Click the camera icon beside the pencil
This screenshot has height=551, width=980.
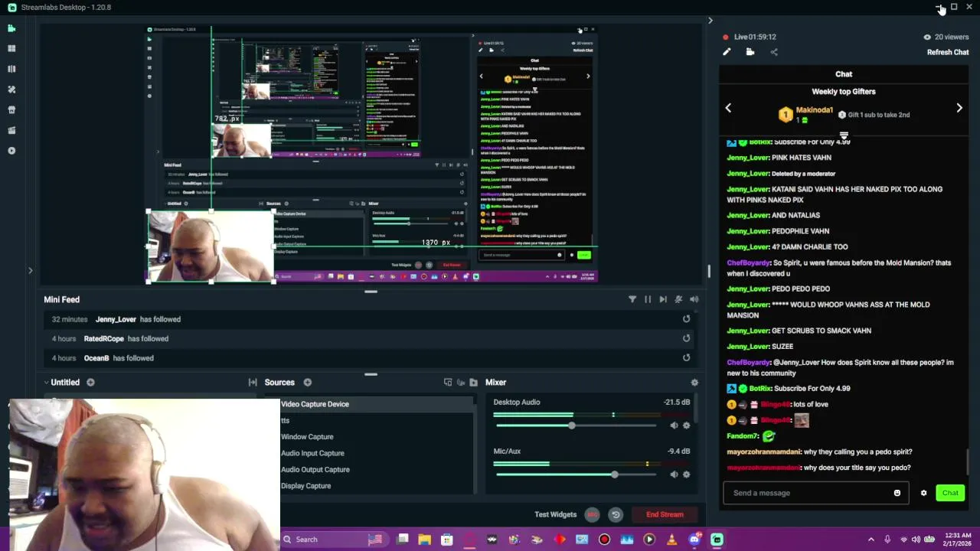pos(750,52)
